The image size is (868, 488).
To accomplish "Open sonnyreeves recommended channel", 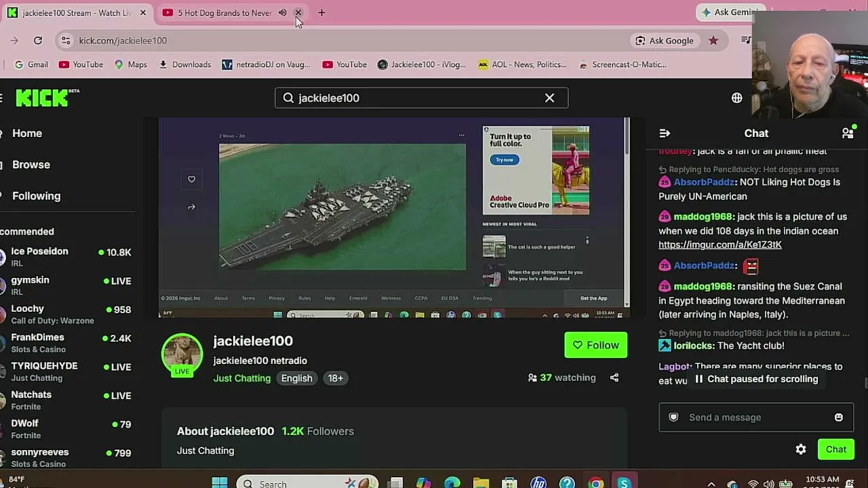I will coord(66,457).
